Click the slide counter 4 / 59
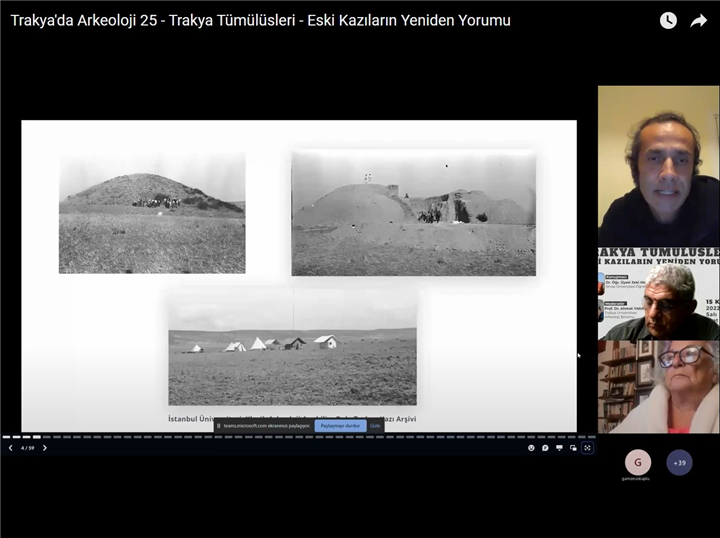This screenshot has width=720, height=538. pos(28,448)
